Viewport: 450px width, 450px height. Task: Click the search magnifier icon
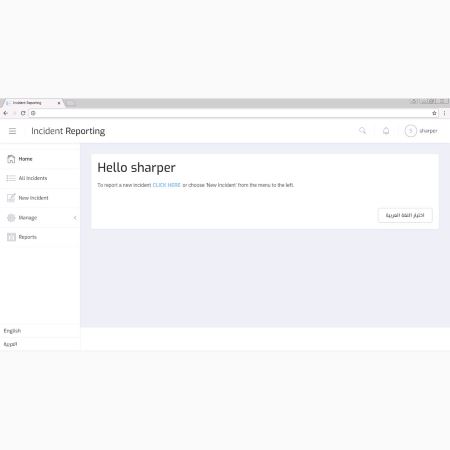pyautogui.click(x=362, y=131)
